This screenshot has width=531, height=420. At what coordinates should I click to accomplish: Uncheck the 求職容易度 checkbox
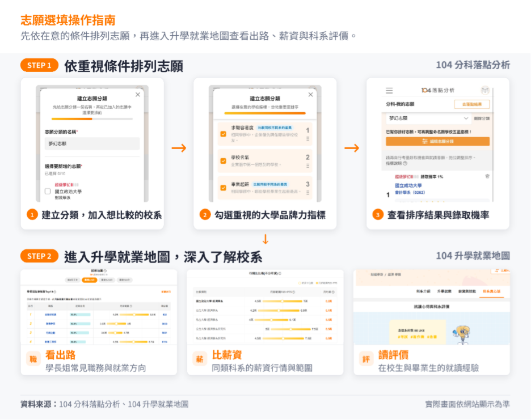coord(223,134)
